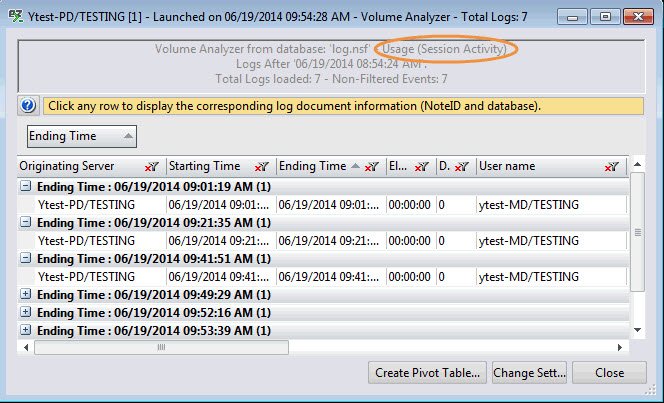This screenshot has width=664, height=403.
Task: Expand the 09:52:16 AM Ending Time group
Action: point(26,312)
